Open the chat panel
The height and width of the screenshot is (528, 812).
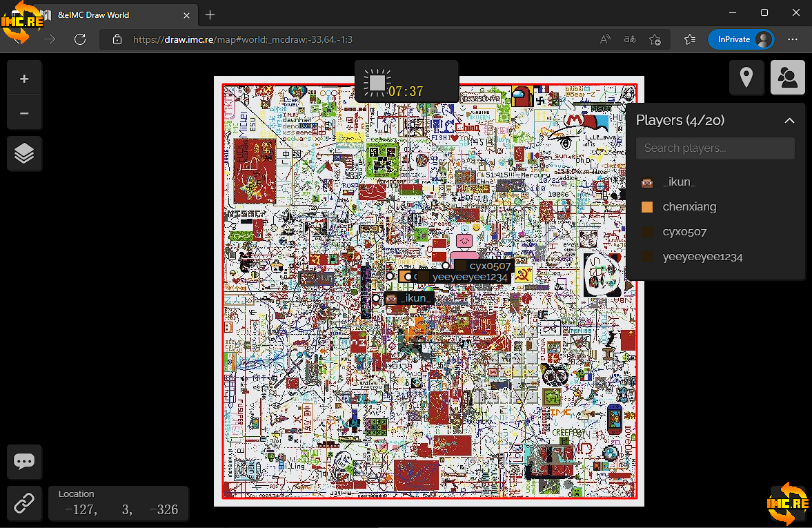click(24, 462)
